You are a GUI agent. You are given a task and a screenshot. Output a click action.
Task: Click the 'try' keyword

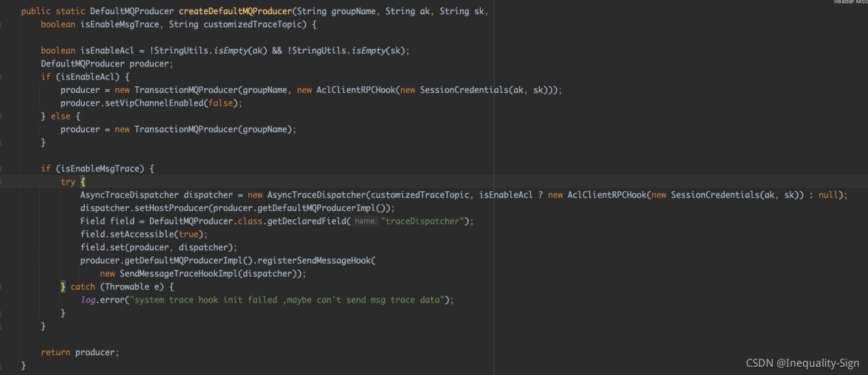68,182
